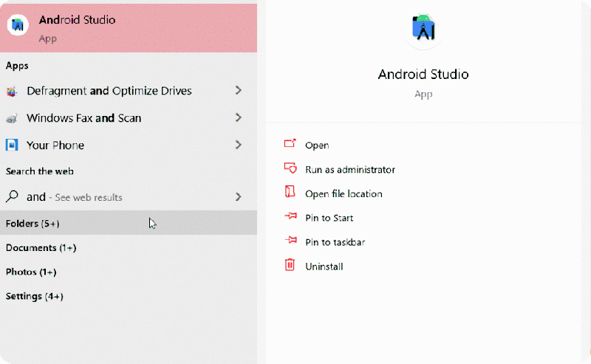Show Settings (4+) results
This screenshot has height=364, width=591.
coord(129,296)
